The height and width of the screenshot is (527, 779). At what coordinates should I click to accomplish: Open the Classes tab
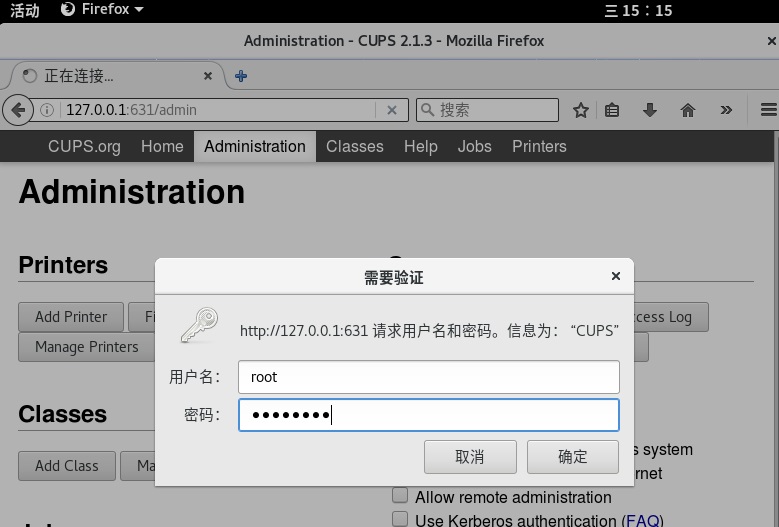[355, 147]
